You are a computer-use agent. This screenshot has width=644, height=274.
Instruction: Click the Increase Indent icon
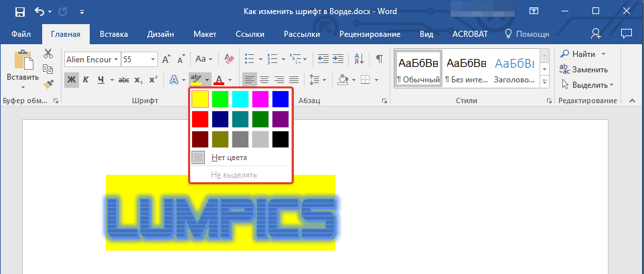(339, 59)
